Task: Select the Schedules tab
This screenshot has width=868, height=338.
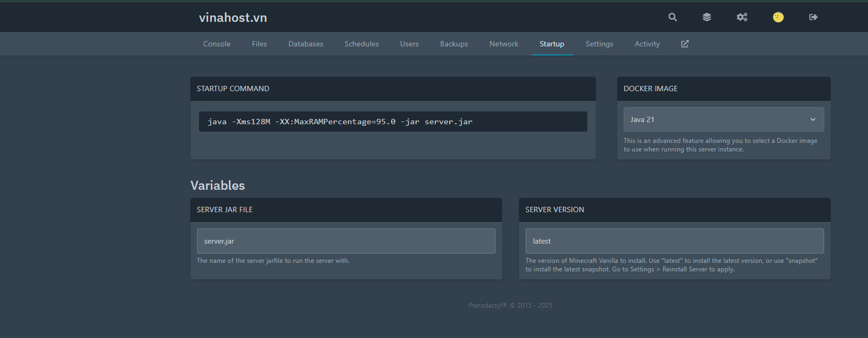Action: [x=361, y=44]
